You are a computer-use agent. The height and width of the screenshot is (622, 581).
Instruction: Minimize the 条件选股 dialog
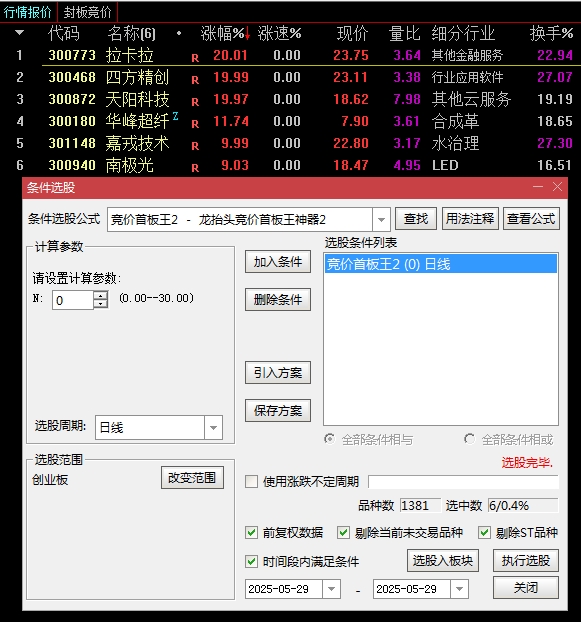click(x=538, y=186)
